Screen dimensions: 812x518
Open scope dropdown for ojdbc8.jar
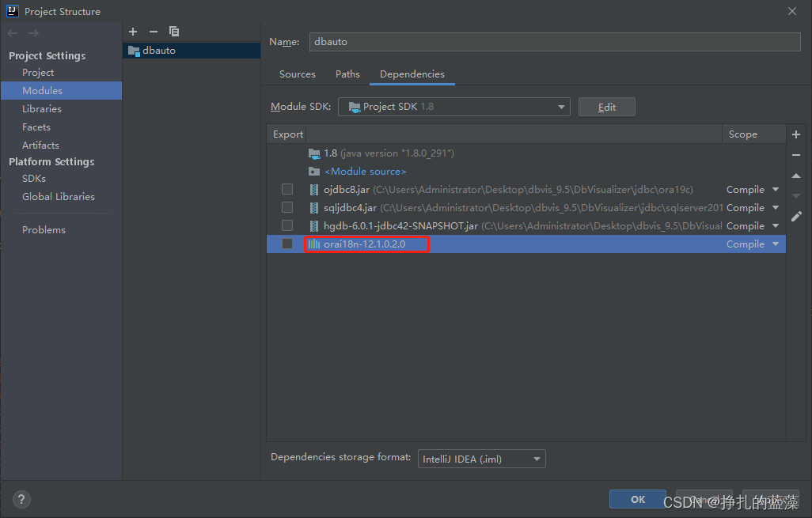[776, 189]
